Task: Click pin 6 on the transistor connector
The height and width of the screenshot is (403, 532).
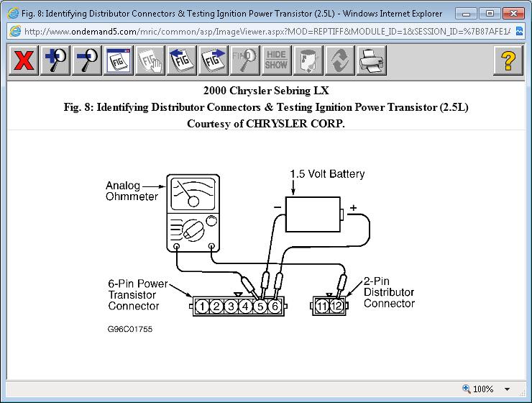Action: click(x=275, y=307)
